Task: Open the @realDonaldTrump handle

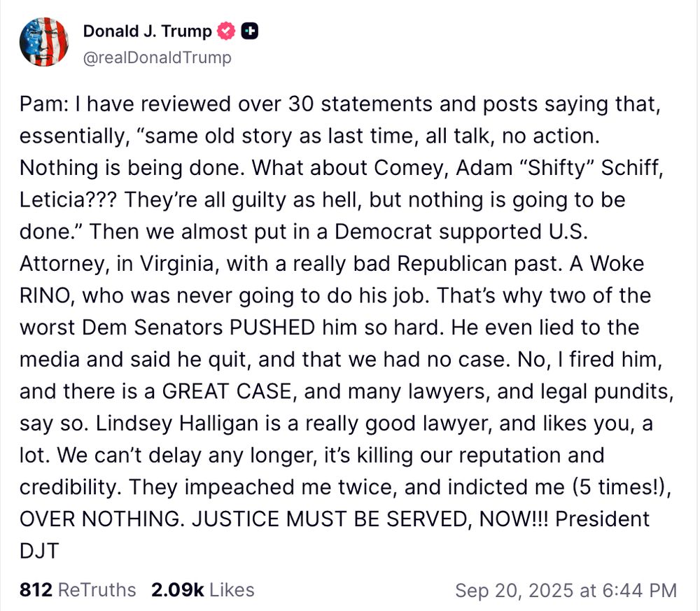Action: [x=157, y=57]
